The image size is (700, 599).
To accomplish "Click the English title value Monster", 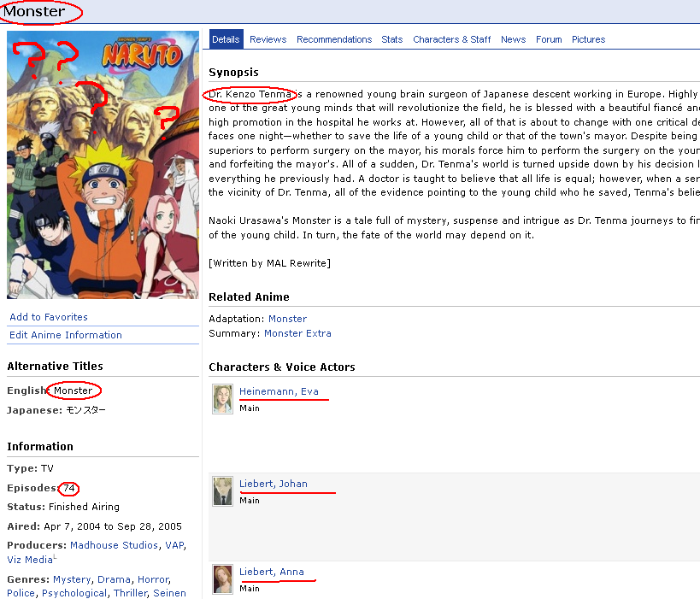I will point(74,391).
